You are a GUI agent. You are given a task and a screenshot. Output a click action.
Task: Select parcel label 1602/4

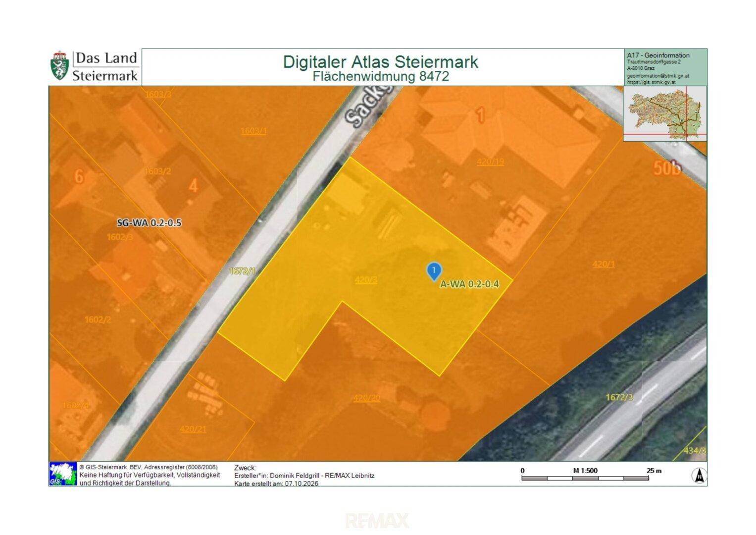pyautogui.click(x=76, y=405)
